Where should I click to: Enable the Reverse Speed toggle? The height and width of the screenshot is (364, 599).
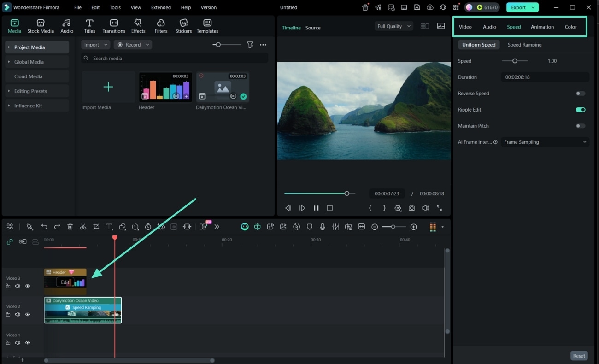pos(580,93)
